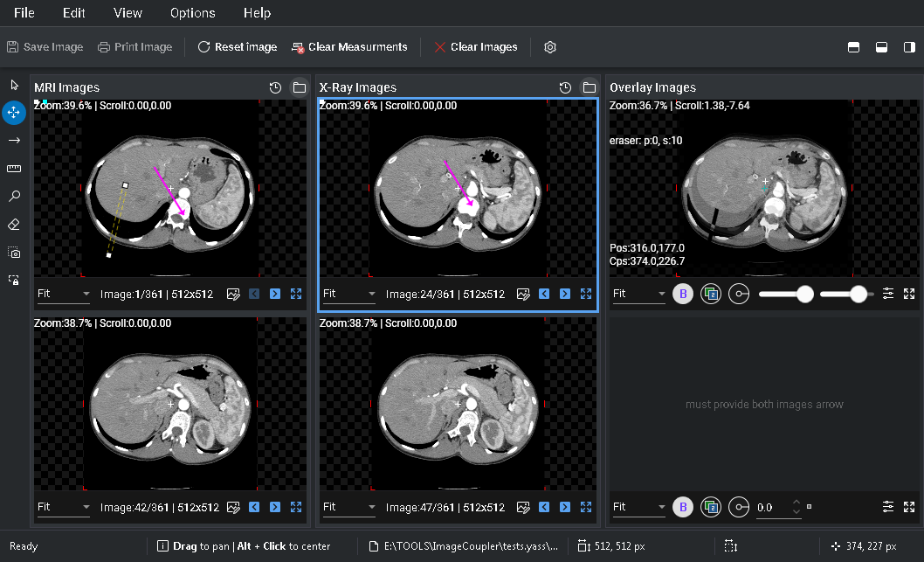
Task: Fullscreen the Image:24/361 viewer
Action: pyautogui.click(x=586, y=294)
